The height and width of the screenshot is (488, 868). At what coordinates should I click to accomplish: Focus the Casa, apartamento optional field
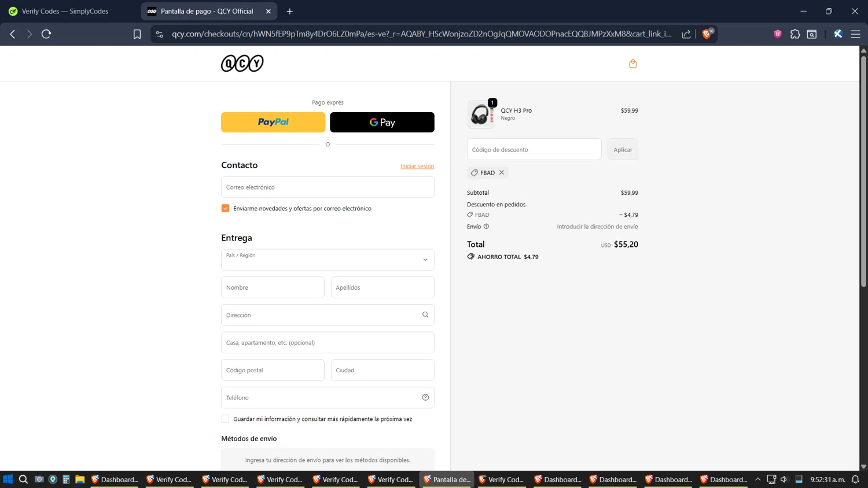[x=328, y=342]
